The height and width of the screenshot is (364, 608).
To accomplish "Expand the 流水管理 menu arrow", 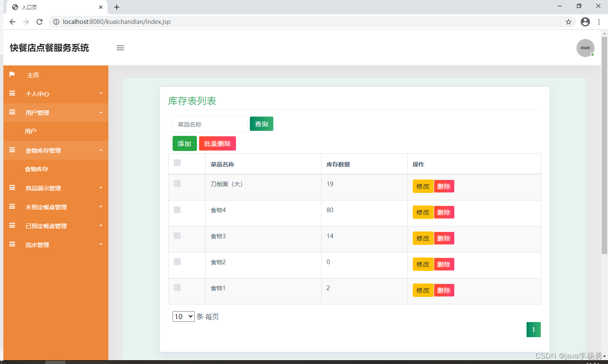I will 101,244.
